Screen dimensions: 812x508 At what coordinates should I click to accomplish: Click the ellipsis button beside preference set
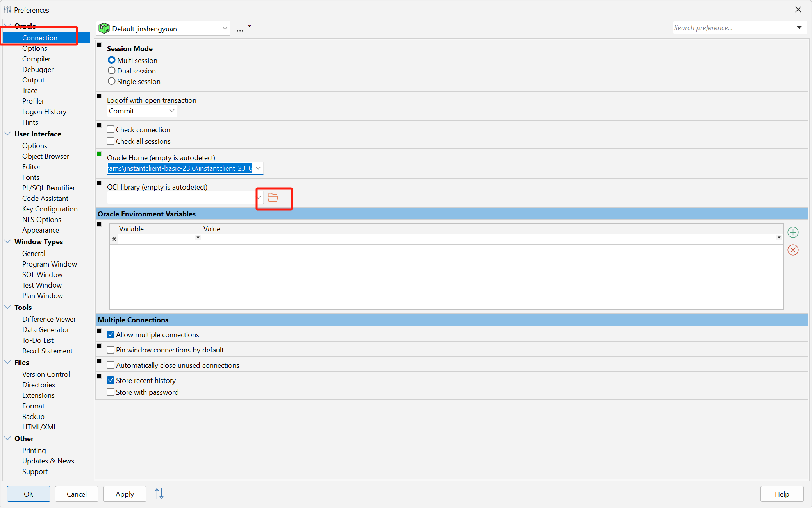[x=240, y=29]
